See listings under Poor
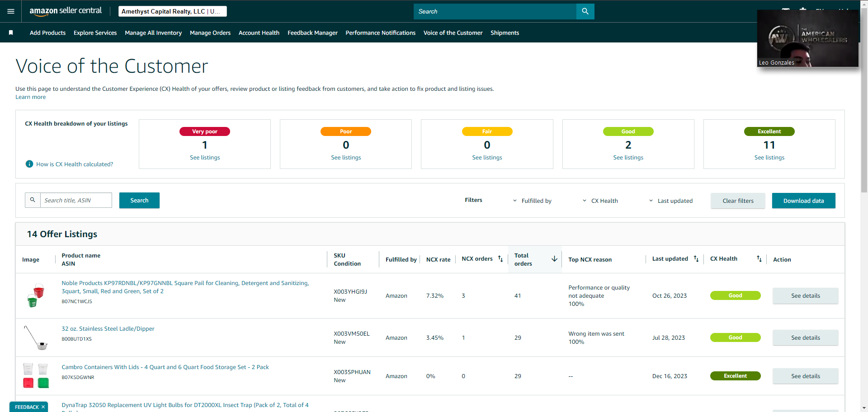Screen dimensions: 868x412 [x=346, y=157]
